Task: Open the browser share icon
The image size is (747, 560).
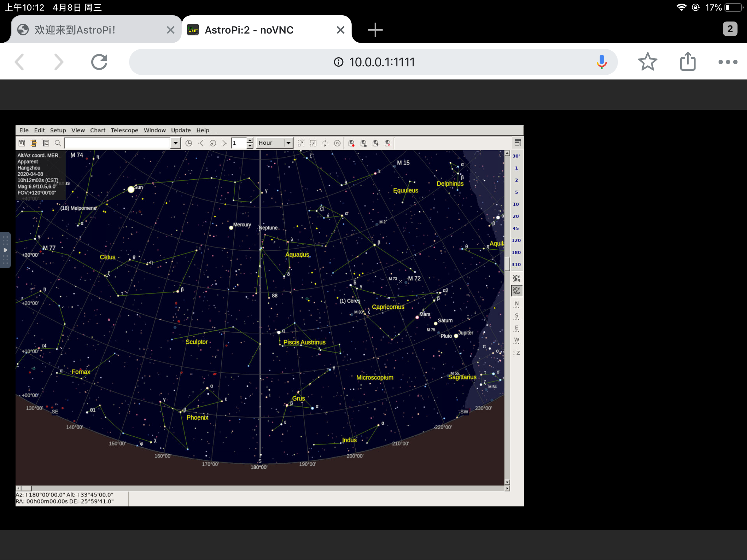Action: coord(688,61)
